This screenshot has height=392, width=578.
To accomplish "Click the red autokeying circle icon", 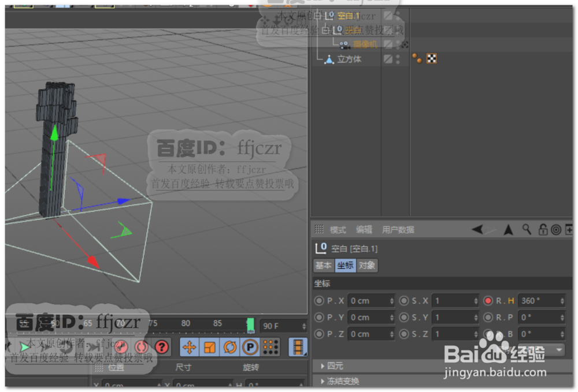I will point(141,347).
